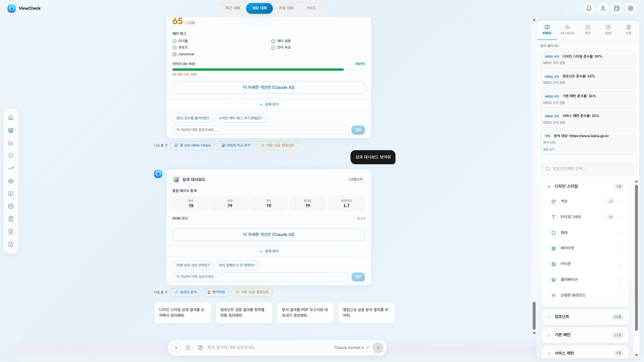This screenshot has width=644, height=362.
Task: Collapse the 디자인 스타일 section
Action: (x=549, y=187)
